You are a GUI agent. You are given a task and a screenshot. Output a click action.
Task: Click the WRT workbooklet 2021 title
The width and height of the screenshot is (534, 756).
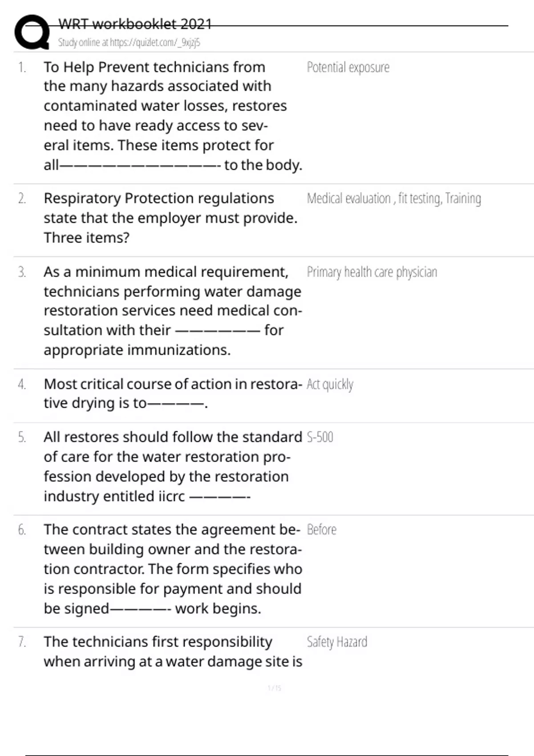pyautogui.click(x=135, y=24)
